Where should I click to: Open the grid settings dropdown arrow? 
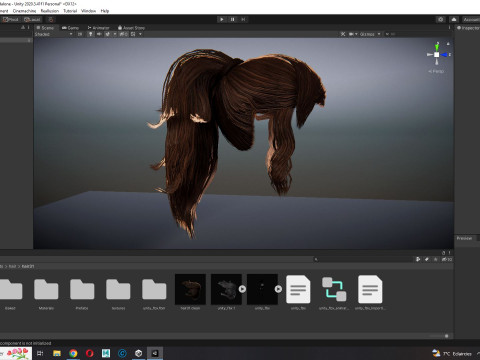coord(140,34)
